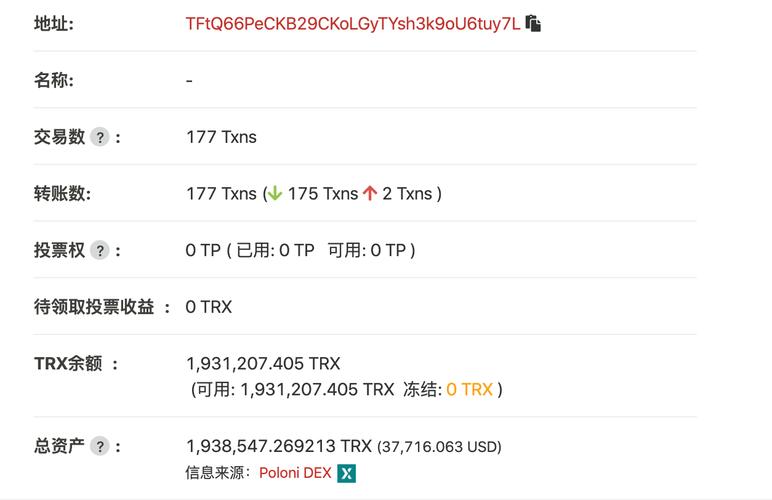Click the 待领取投票收益 0 TRX value
772x500 pixels.
coord(208,307)
